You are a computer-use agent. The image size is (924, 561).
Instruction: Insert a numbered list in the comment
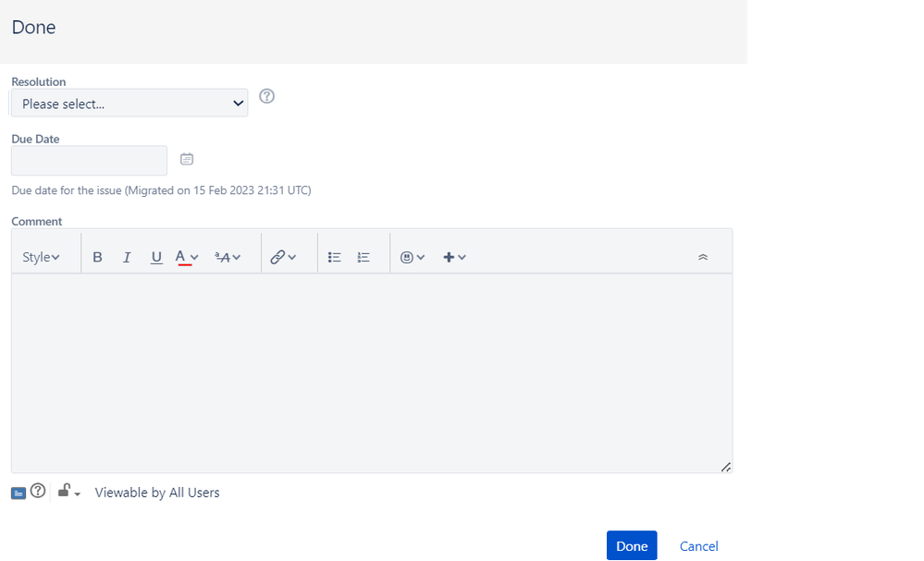(363, 256)
